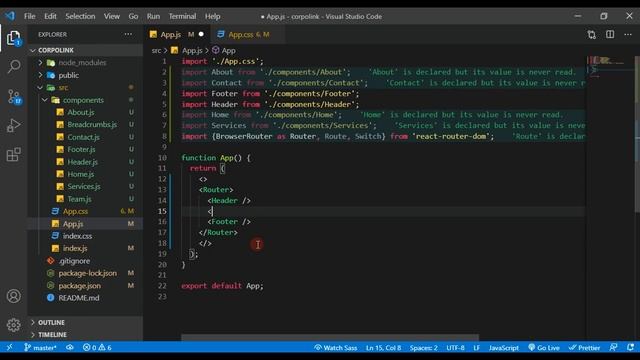Click Go Live in status bar
This screenshot has height=360, width=640.
point(544,347)
